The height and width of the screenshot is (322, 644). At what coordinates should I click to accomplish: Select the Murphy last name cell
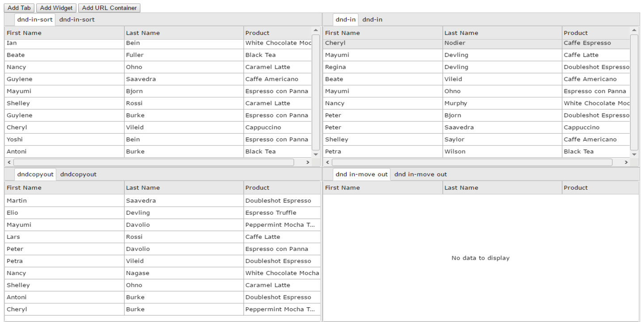pos(502,103)
